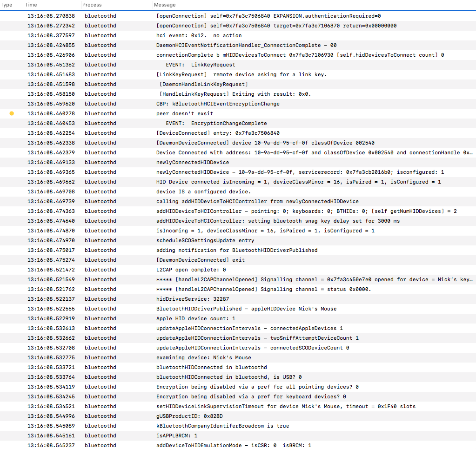Click bluetoothd process on 13:16:08.460278 row
Screen dimensions: 476x449
point(100,113)
